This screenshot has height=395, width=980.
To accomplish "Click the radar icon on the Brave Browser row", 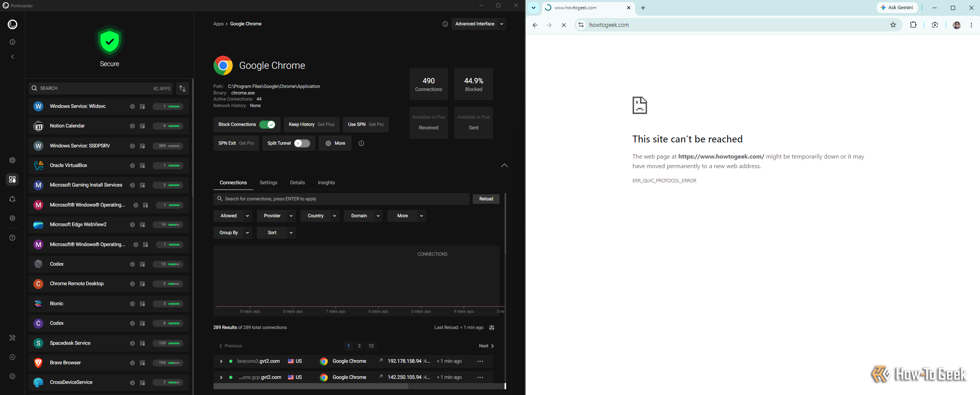I will click(x=132, y=363).
